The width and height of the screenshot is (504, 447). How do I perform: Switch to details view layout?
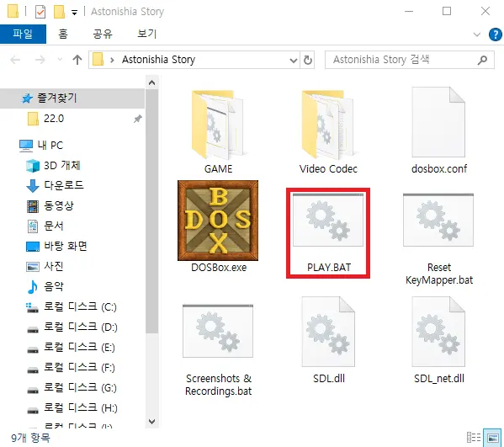pos(474,438)
